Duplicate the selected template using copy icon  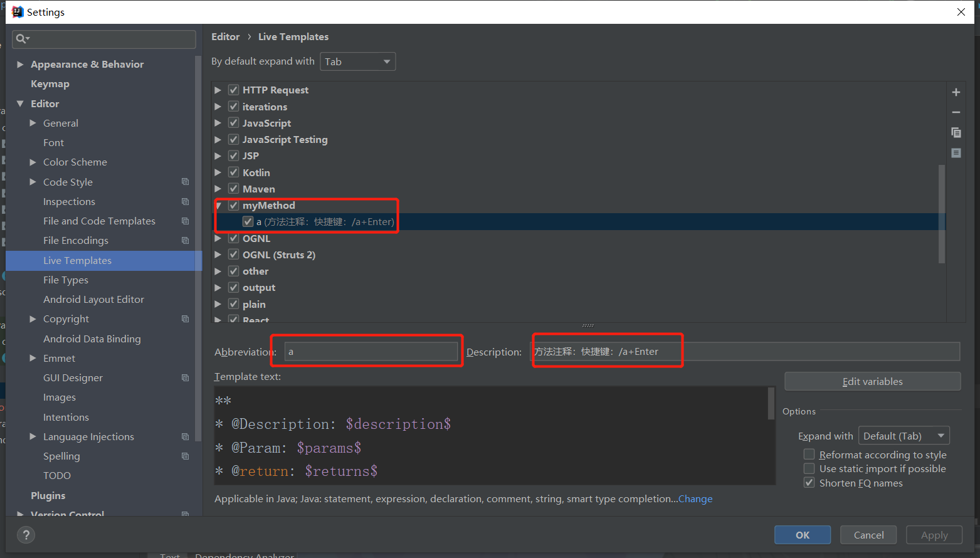956,132
